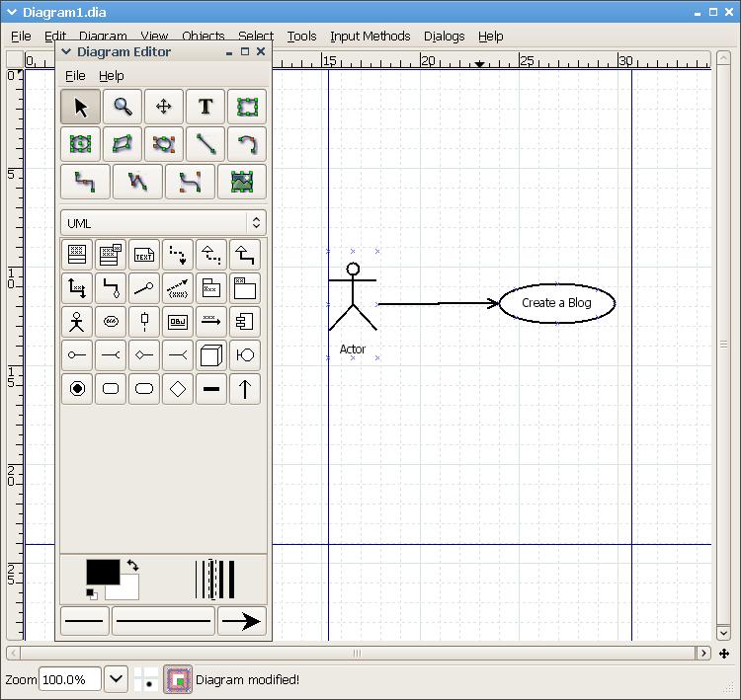
Task: Pick the UML Transition up-arrow shape
Action: 245,389
